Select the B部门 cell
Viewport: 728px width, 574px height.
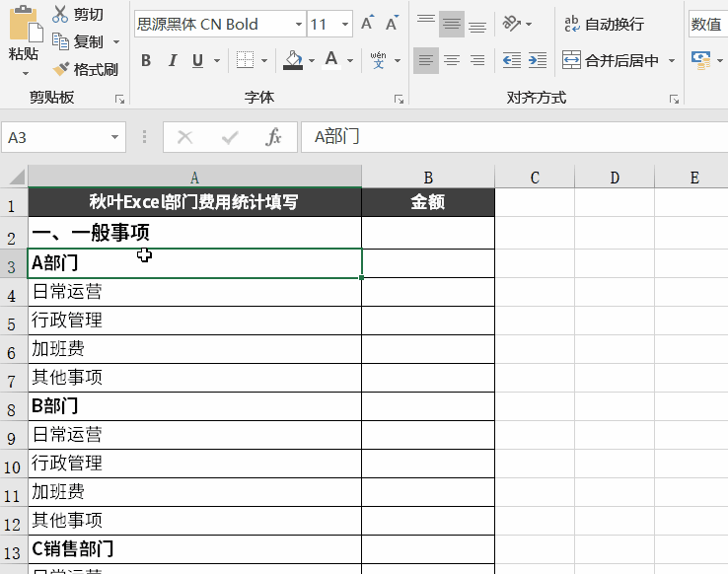pyautogui.click(x=194, y=406)
